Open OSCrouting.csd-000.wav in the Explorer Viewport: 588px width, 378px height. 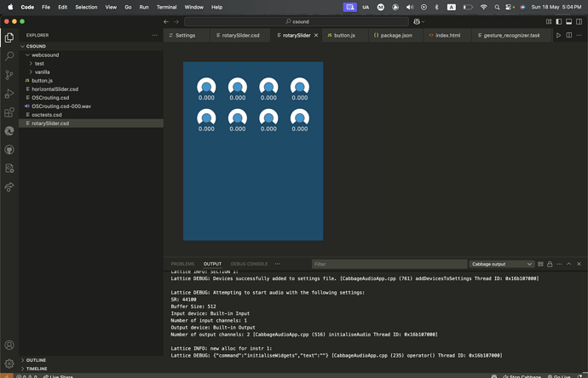[x=90, y=106]
